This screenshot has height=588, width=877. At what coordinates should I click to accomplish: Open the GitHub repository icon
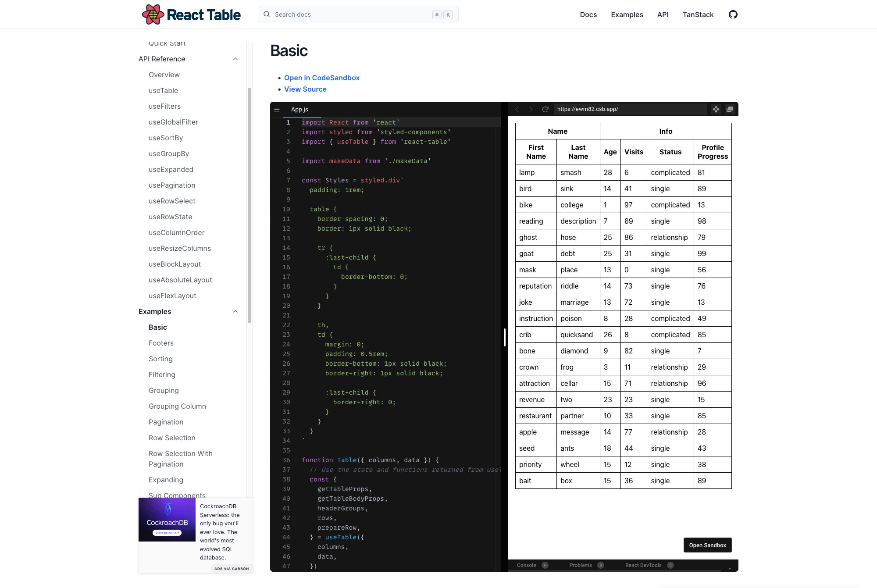tap(733, 14)
